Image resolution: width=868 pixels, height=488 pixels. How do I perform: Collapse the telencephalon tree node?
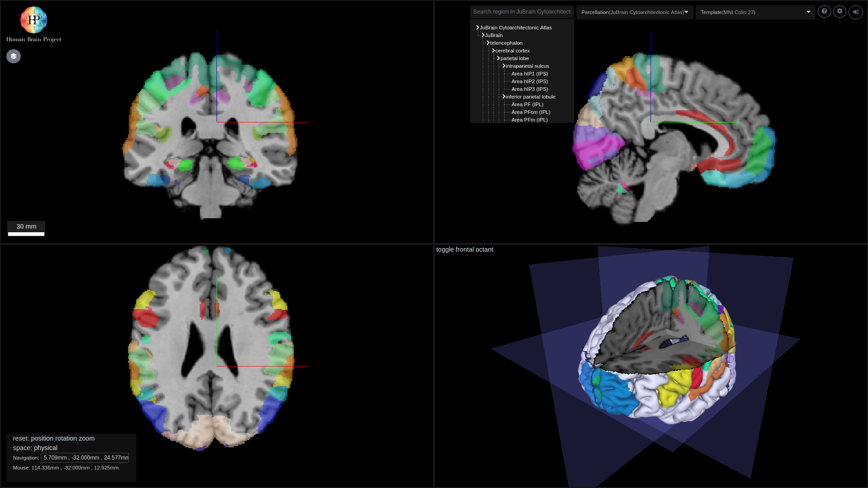(x=488, y=42)
